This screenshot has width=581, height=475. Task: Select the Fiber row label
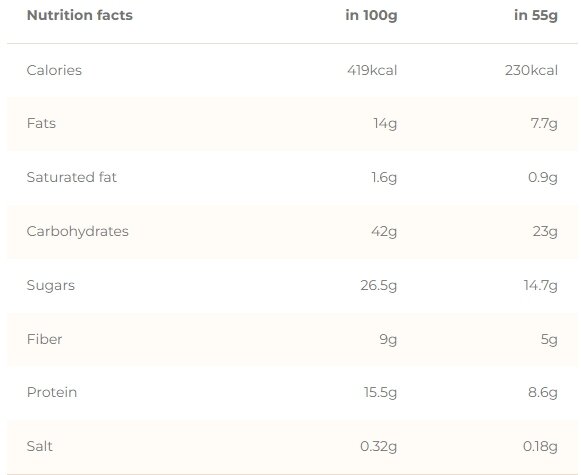44,339
